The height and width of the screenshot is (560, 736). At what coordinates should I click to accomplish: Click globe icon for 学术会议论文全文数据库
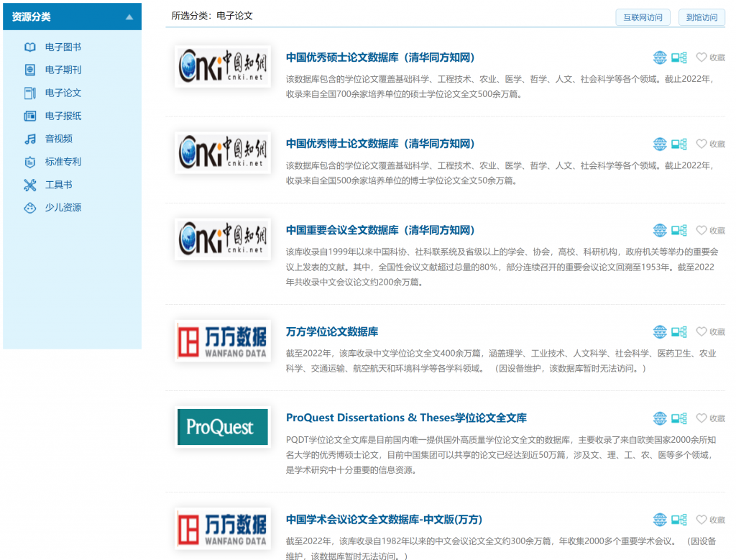[x=660, y=520]
